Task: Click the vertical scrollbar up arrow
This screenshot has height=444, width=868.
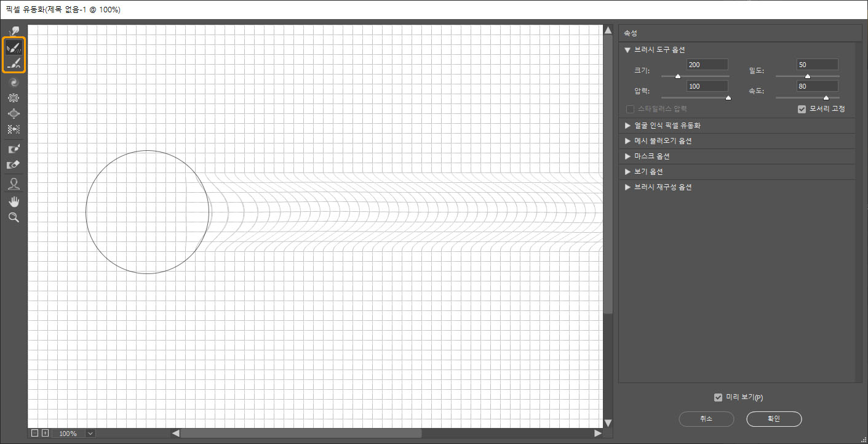Action: (x=608, y=30)
